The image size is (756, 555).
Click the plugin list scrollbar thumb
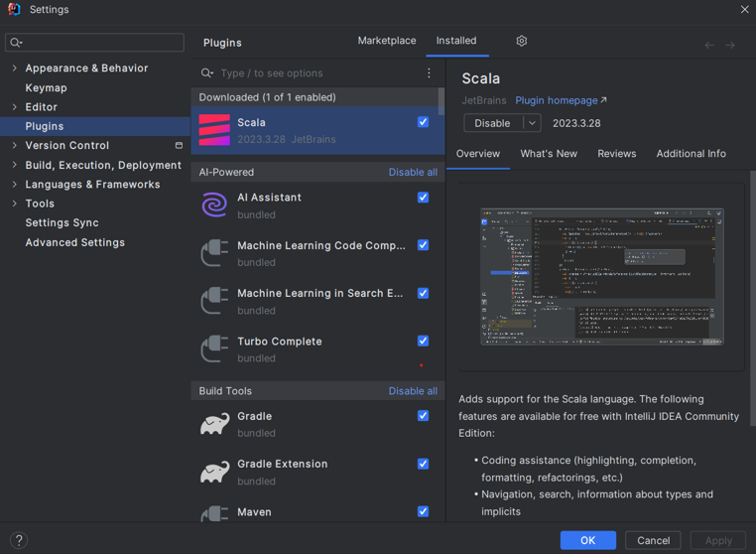pos(441,101)
